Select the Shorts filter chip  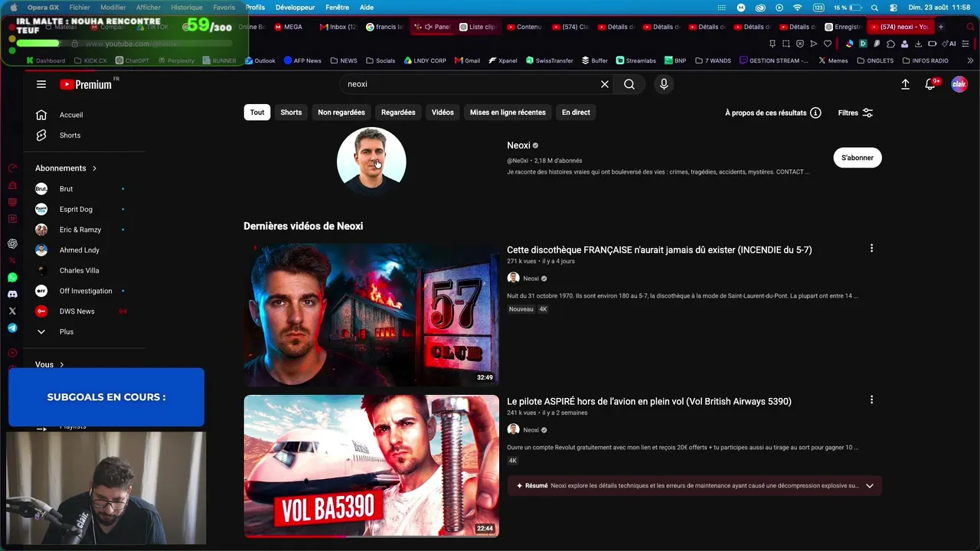291,112
